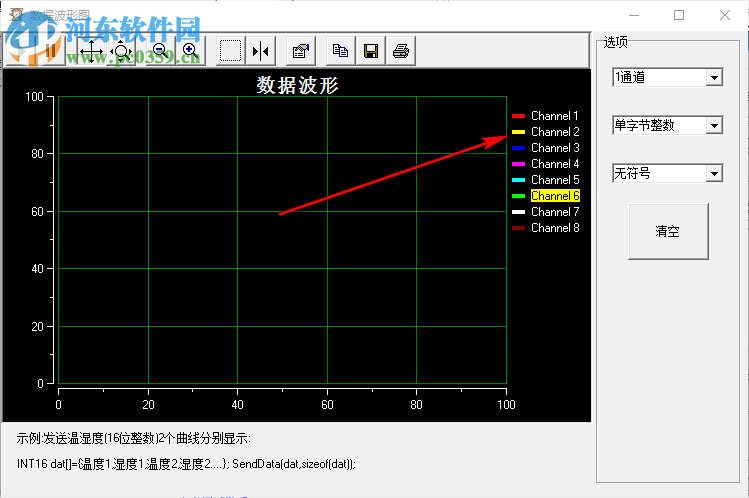
Task: Click the cyan Channel 5 color swatch
Action: [518, 180]
